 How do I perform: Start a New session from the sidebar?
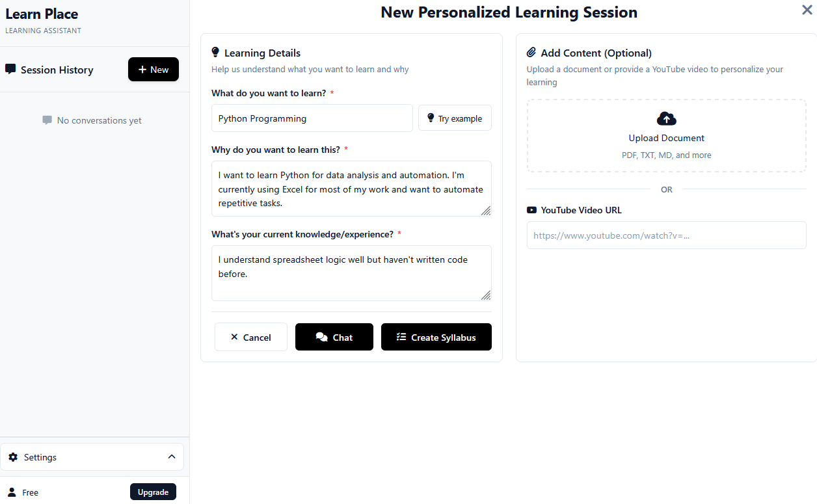coord(154,70)
